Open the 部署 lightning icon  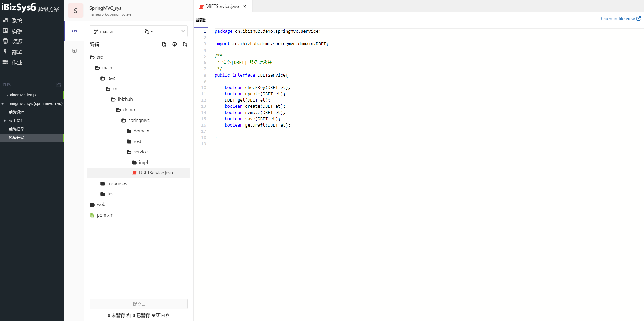tap(5, 52)
